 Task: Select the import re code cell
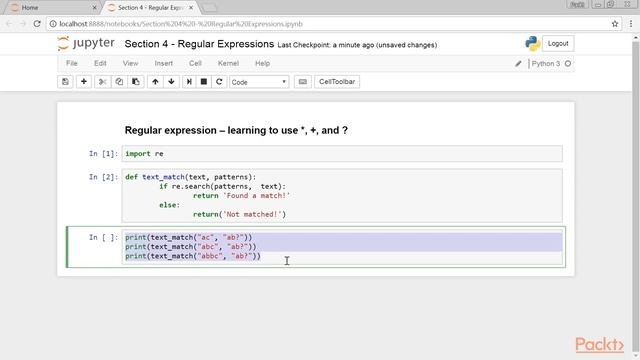tap(342, 153)
